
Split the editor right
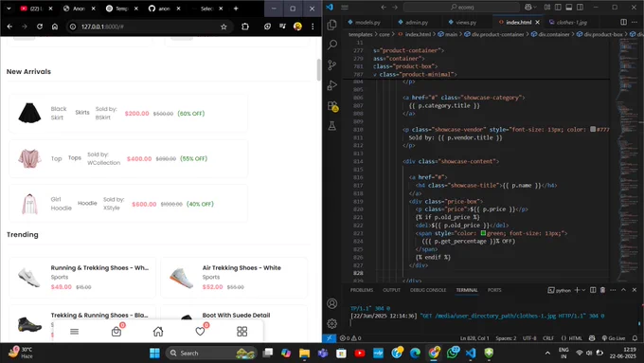[623, 22]
